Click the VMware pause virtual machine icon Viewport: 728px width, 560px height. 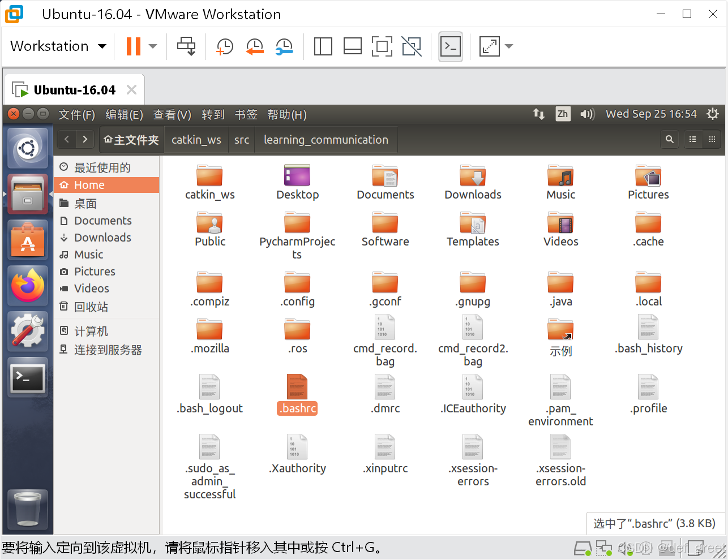(134, 46)
